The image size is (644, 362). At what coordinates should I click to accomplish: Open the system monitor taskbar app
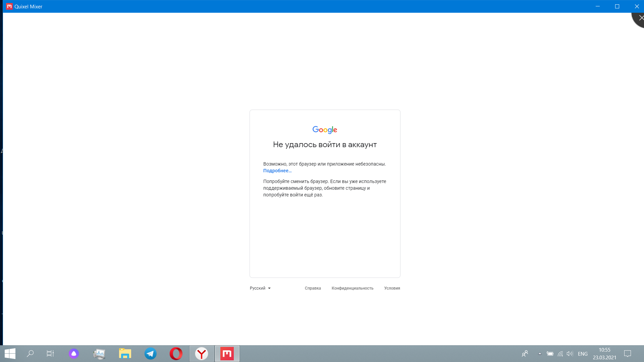pyautogui.click(x=99, y=354)
